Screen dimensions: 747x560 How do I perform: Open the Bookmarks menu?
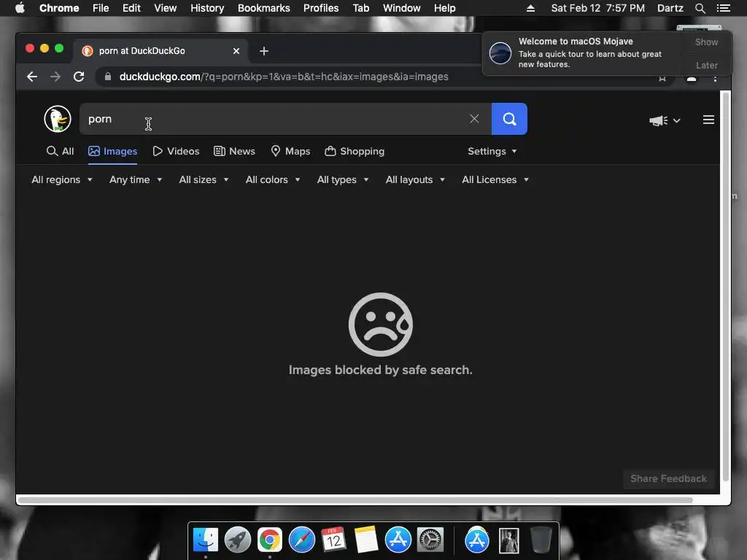(x=263, y=8)
